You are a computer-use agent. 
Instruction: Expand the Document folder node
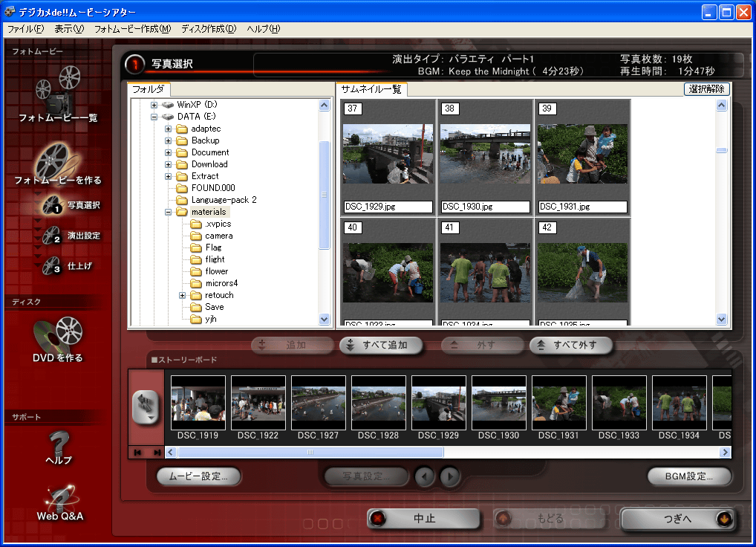tap(168, 152)
